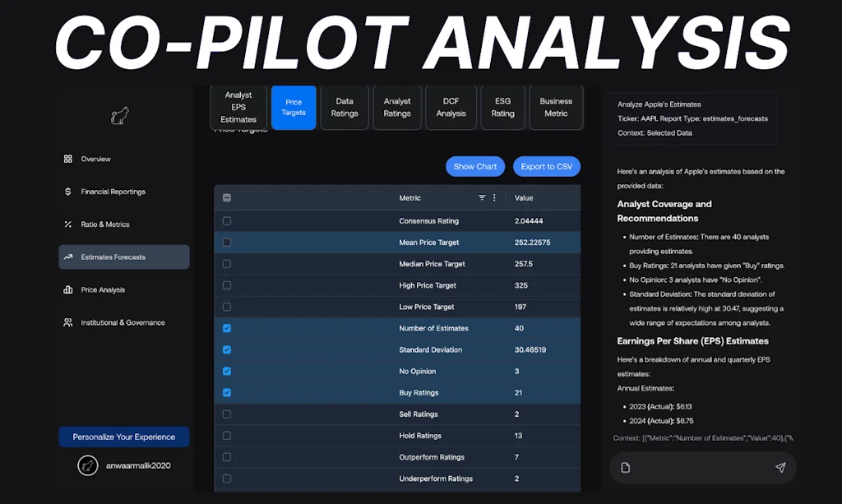The width and height of the screenshot is (842, 504).
Task: Uncheck the Buy Ratings row
Action: point(226,392)
